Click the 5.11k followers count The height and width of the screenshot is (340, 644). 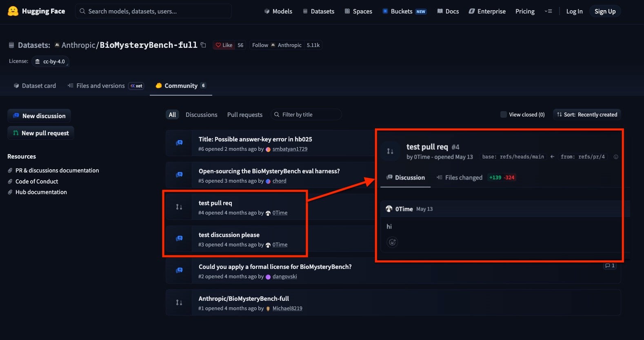point(313,45)
